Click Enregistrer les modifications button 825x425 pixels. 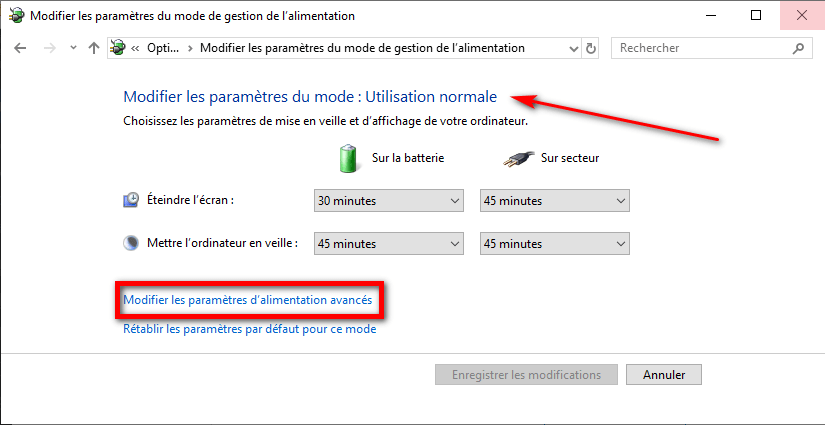526,375
